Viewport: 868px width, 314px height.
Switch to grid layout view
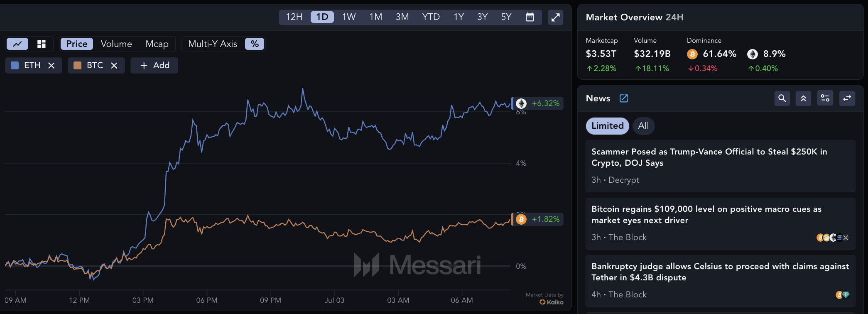41,44
